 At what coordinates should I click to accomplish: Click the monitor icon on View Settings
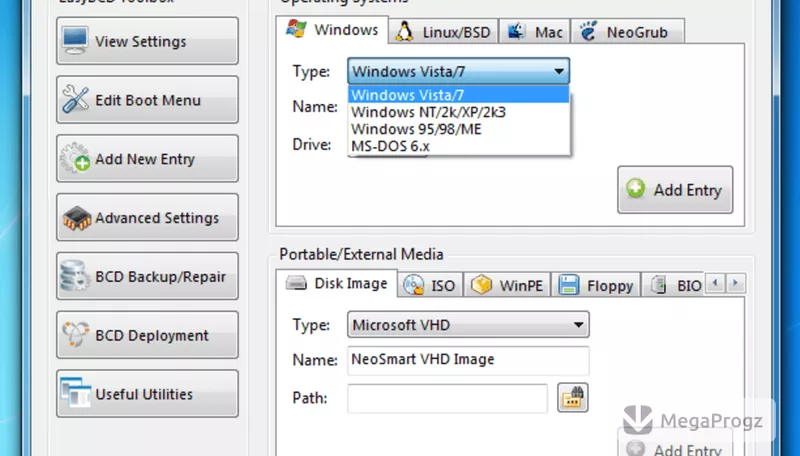pyautogui.click(x=76, y=41)
